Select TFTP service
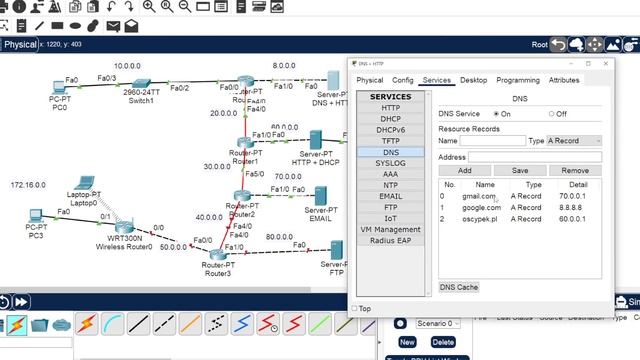The height and width of the screenshot is (360, 640). pyautogui.click(x=391, y=141)
